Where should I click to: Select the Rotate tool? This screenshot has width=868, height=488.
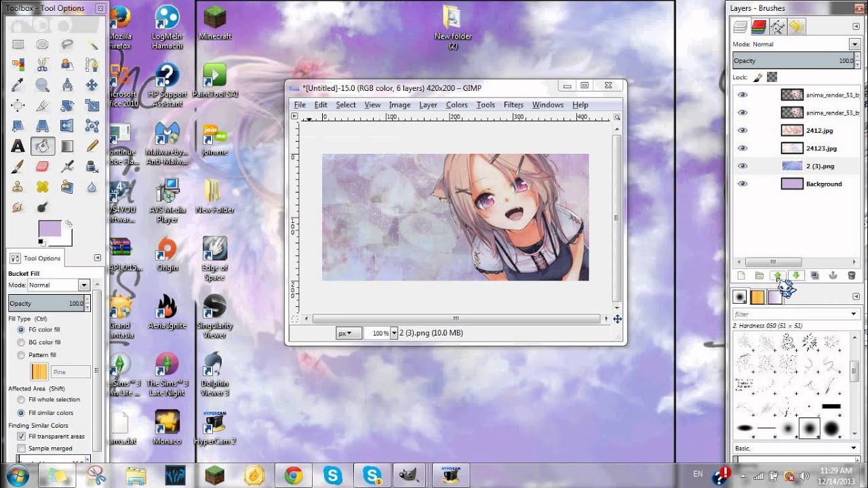(x=67, y=106)
